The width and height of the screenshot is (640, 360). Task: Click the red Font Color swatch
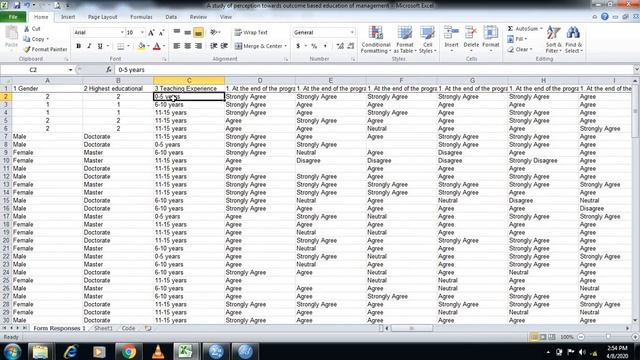click(x=157, y=46)
